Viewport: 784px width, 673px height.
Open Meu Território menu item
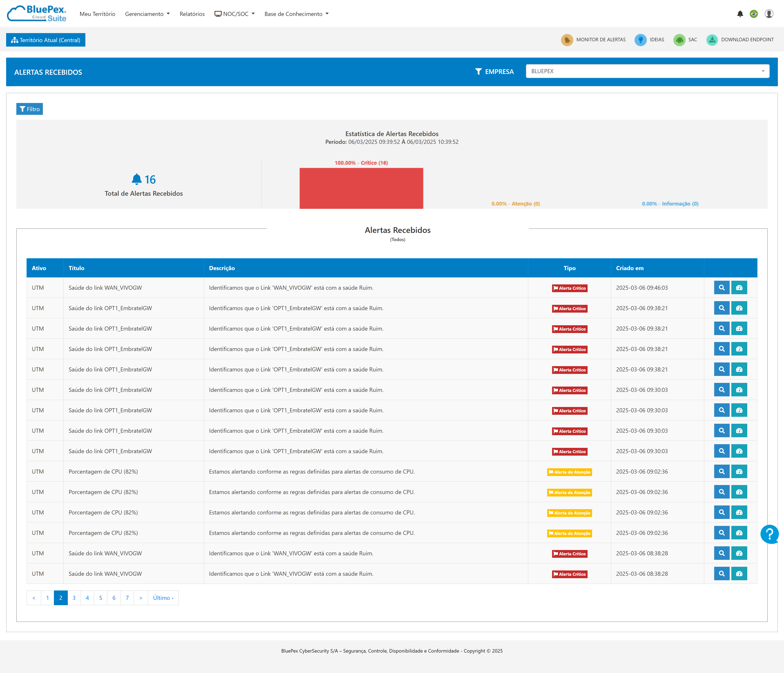97,14
